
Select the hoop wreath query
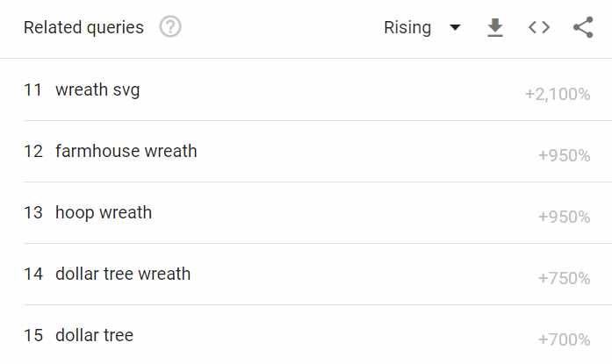point(104,213)
